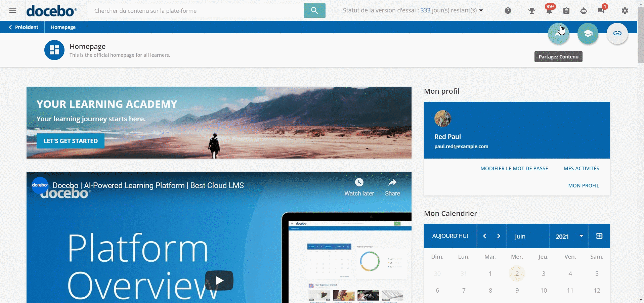Click the Précédent back link
This screenshot has height=303, width=644.
point(23,27)
